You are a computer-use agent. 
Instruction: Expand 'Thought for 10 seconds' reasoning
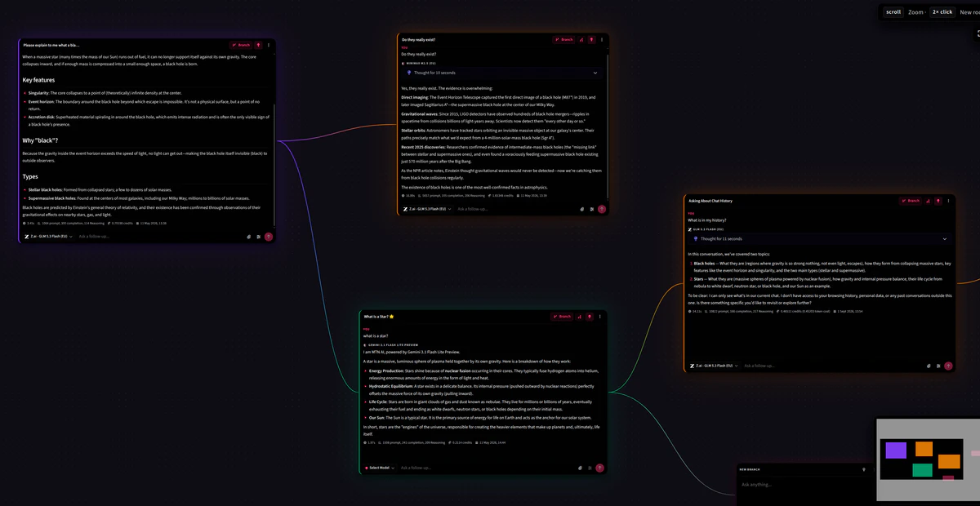502,73
